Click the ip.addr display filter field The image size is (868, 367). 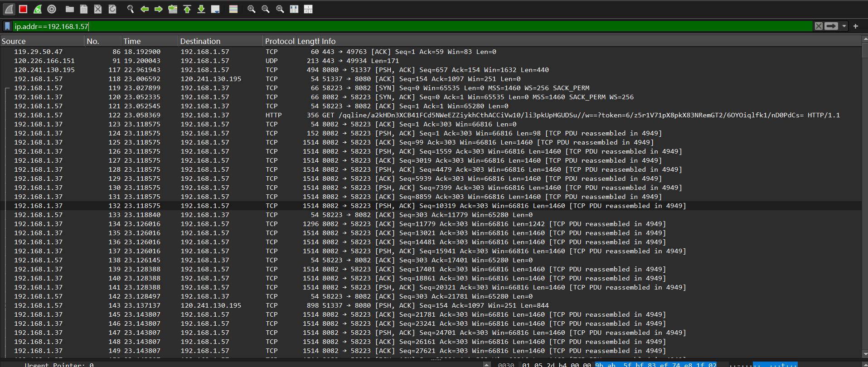click(408, 26)
